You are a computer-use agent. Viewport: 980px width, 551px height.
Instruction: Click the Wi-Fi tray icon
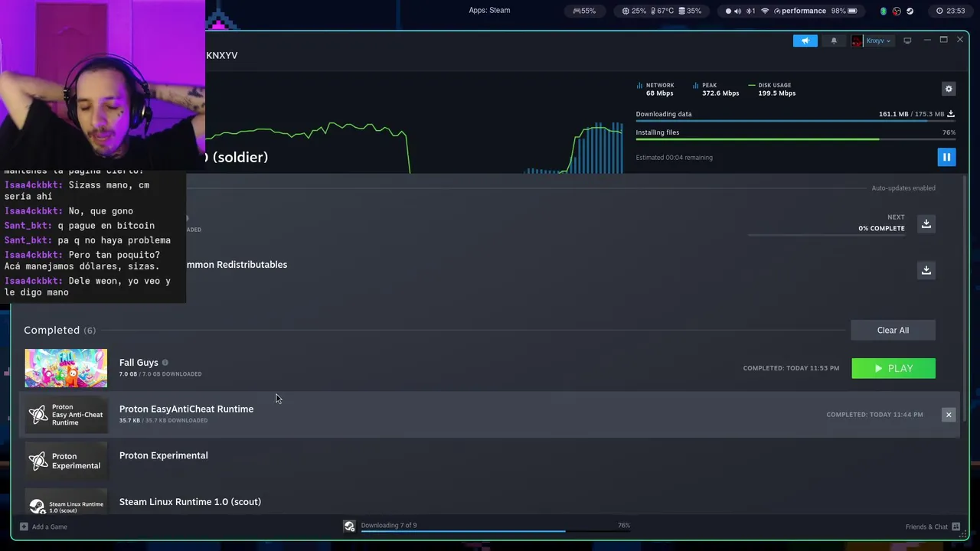765,11
